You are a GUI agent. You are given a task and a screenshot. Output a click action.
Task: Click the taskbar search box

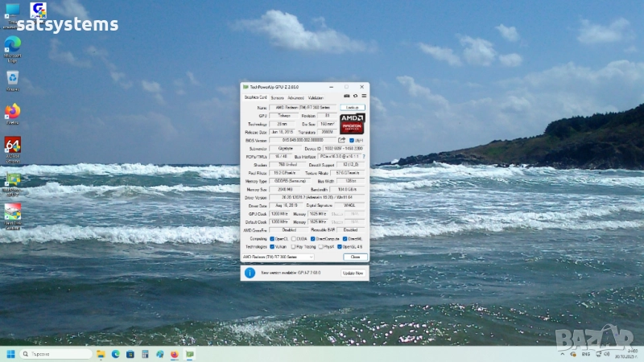point(55,354)
